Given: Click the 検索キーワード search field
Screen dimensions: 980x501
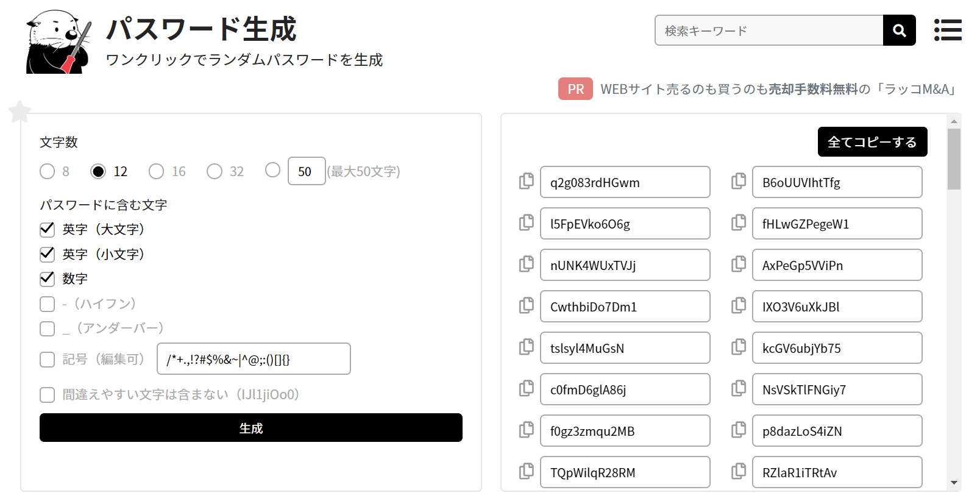Looking at the screenshot, I should pyautogui.click(x=769, y=30).
